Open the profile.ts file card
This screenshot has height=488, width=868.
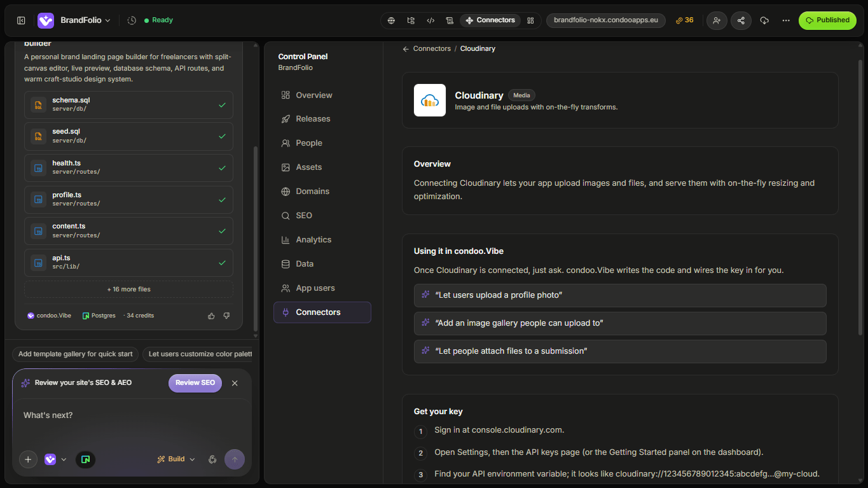pos(128,200)
